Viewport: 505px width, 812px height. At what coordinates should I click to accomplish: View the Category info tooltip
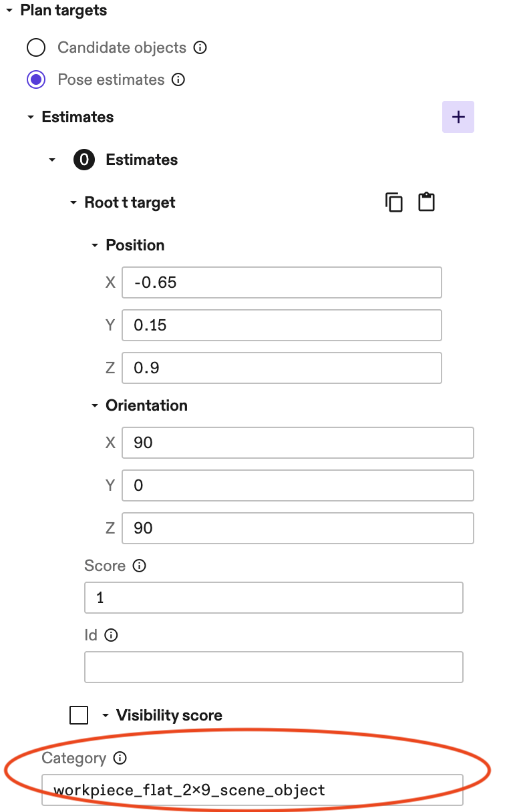tap(118, 758)
